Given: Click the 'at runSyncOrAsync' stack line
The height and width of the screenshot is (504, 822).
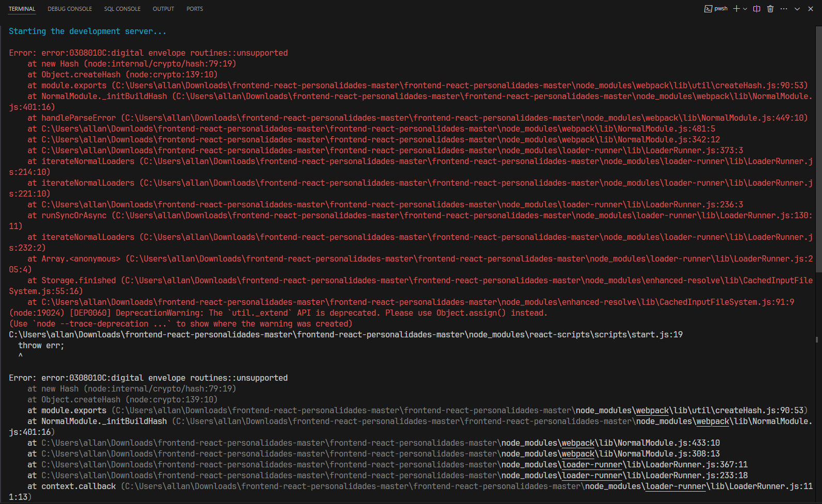Looking at the screenshot, I should pyautogui.click(x=410, y=221).
